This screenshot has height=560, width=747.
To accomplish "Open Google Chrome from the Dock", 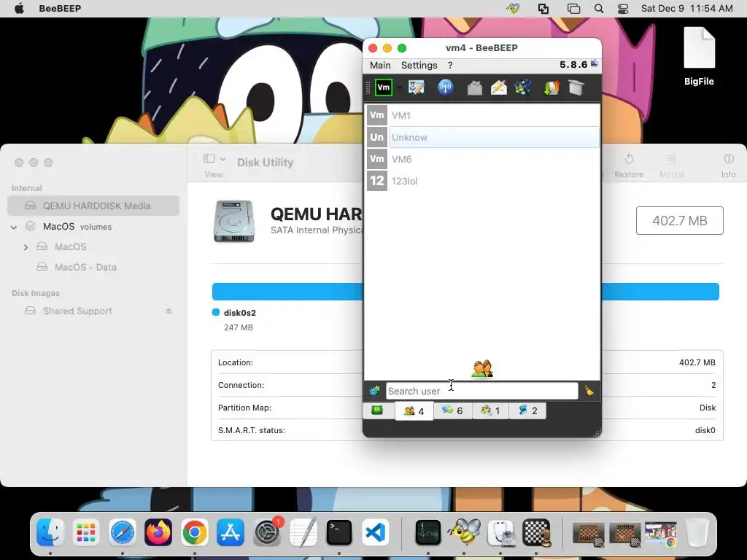I will [194, 532].
